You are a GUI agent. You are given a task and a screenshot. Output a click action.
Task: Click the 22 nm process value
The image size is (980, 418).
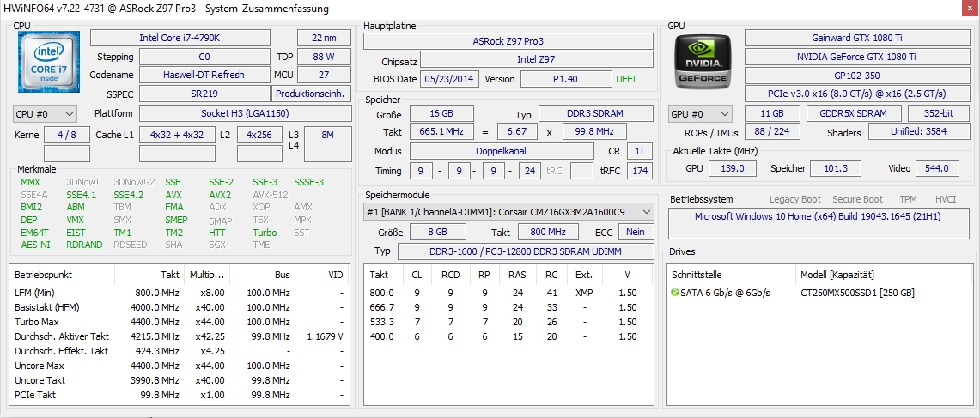pos(324,38)
